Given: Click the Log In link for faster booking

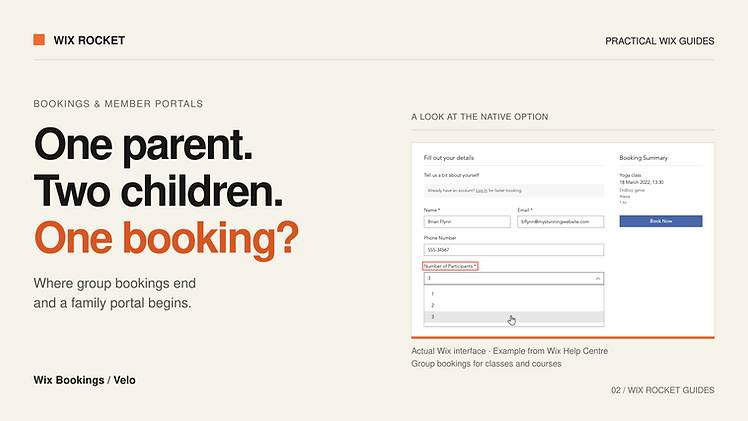Looking at the screenshot, I should 481,191.
